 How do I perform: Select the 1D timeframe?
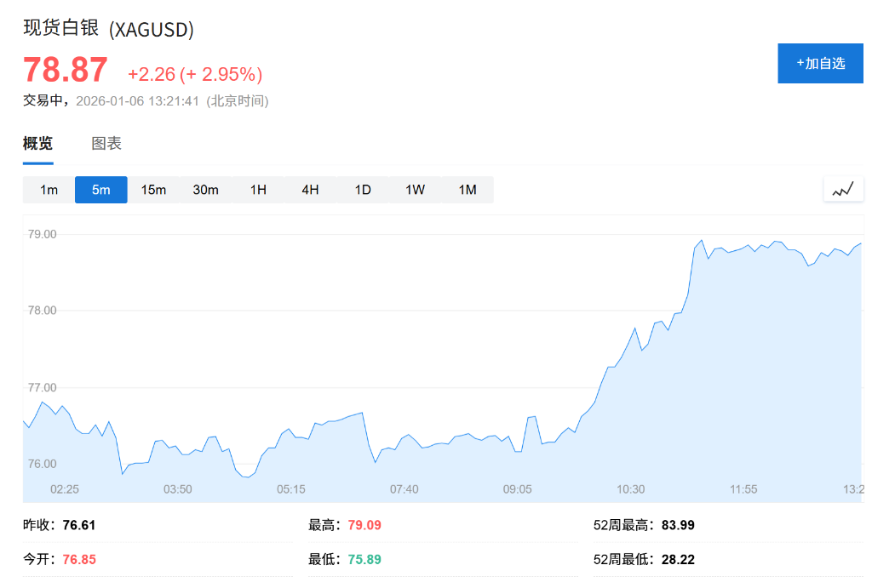pos(362,190)
